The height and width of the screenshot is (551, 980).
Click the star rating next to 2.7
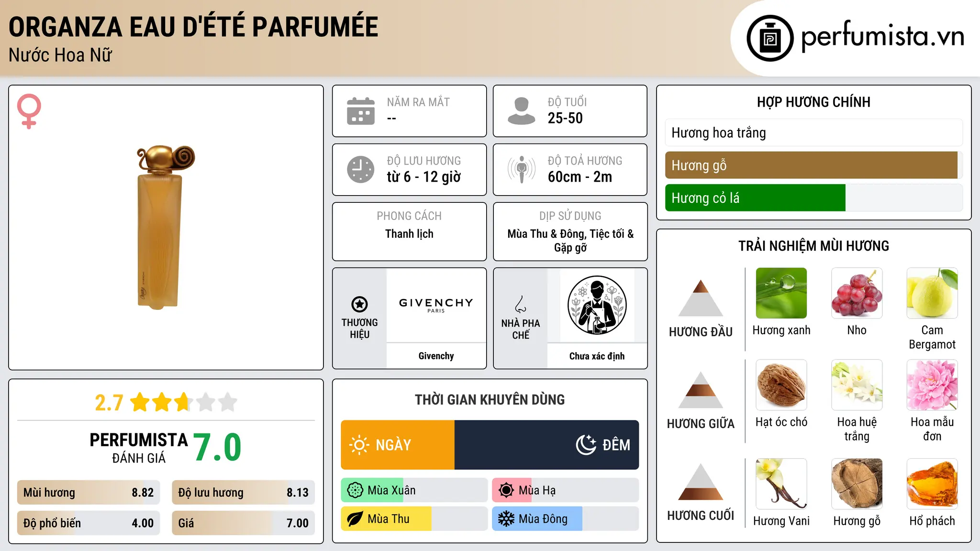[184, 402]
